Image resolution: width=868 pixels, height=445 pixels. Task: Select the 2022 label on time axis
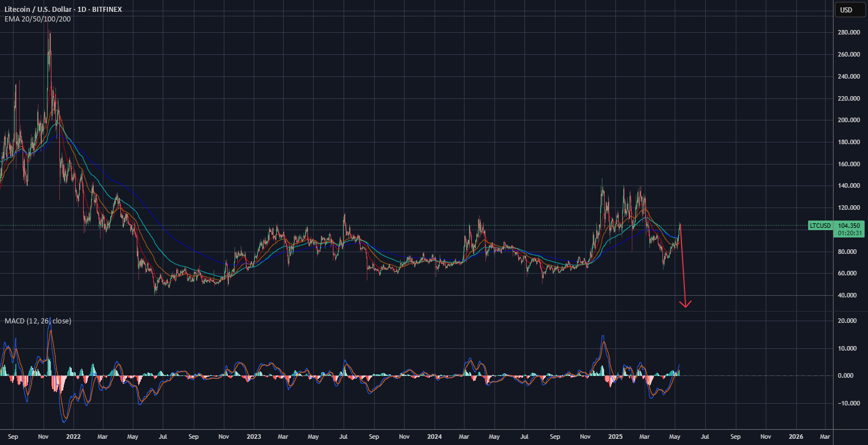[x=73, y=437]
